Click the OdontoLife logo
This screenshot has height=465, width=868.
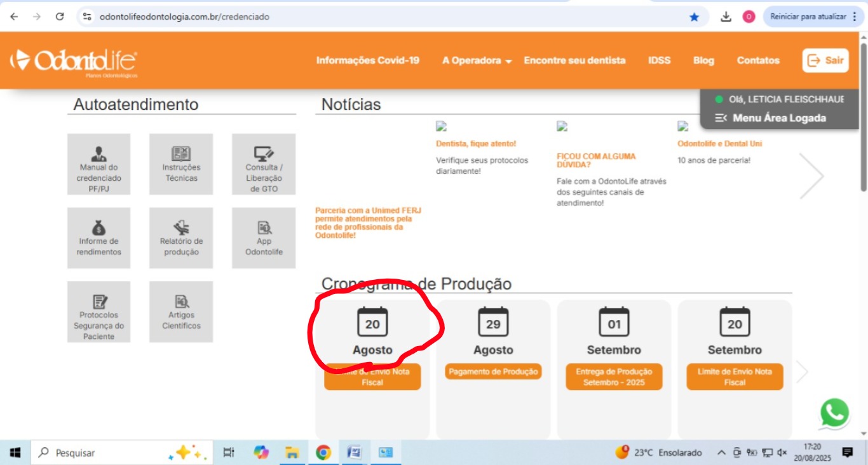coord(73,62)
